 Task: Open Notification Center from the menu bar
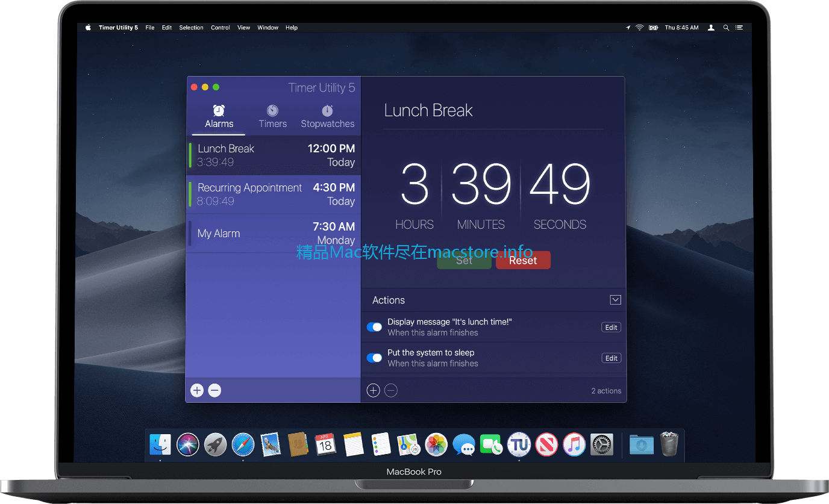click(x=739, y=28)
